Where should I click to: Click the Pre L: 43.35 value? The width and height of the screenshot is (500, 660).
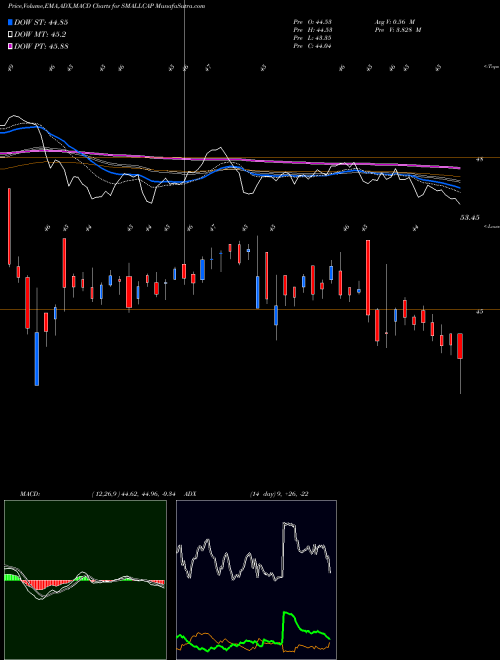[x=313, y=38]
